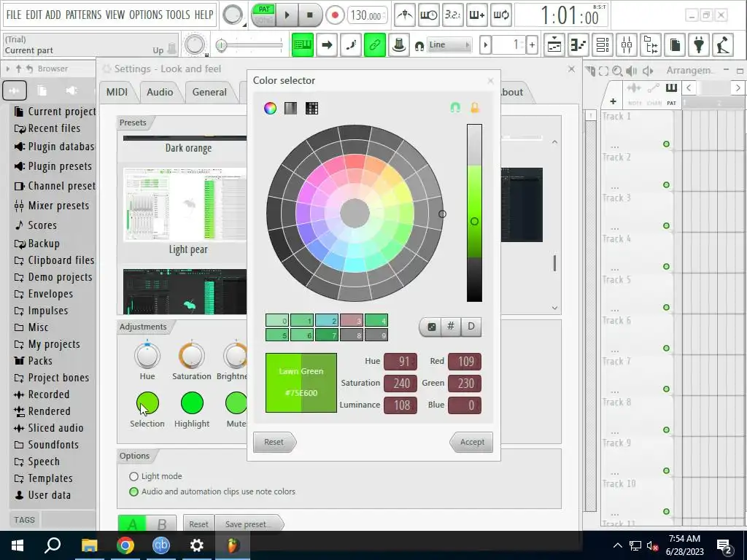Click the right arrow step edit icon
This screenshot has width=747, height=560.
(x=327, y=45)
